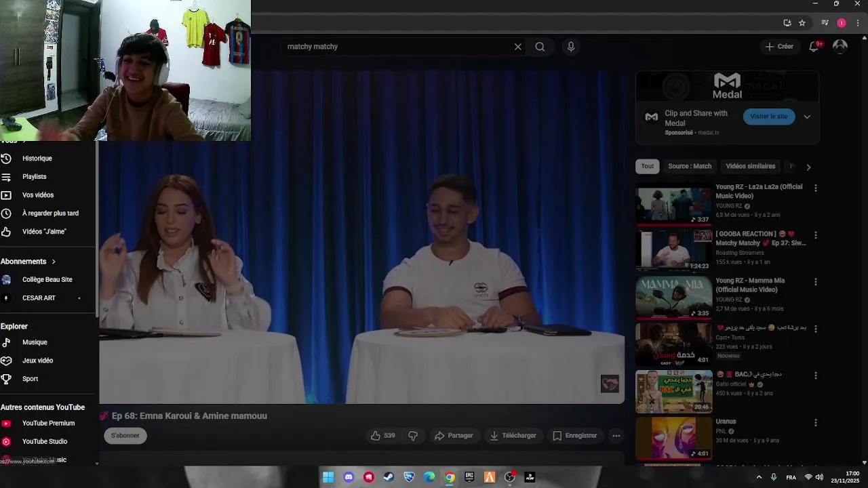The height and width of the screenshot is (488, 868).
Task: Open OBS Studio from the taskbar
Action: [510, 477]
